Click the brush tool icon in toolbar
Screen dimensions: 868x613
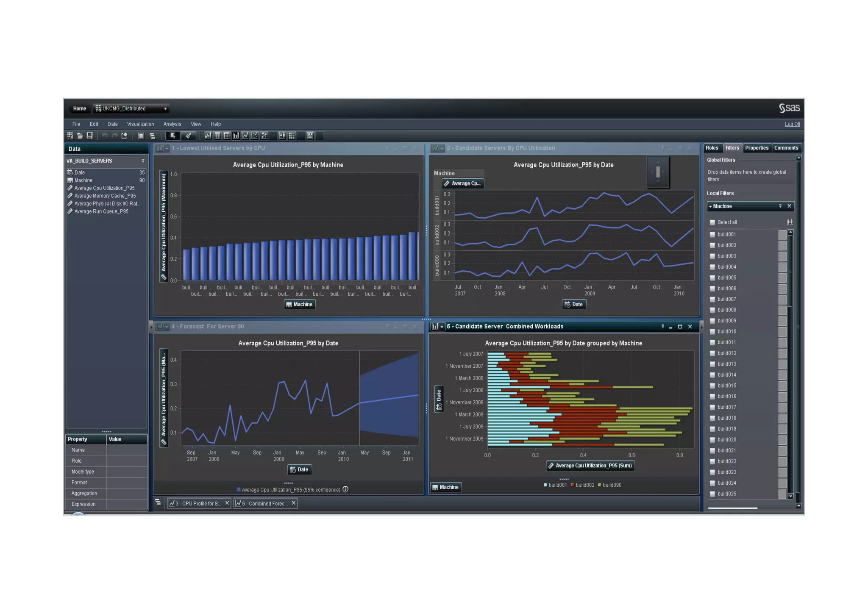pos(188,136)
